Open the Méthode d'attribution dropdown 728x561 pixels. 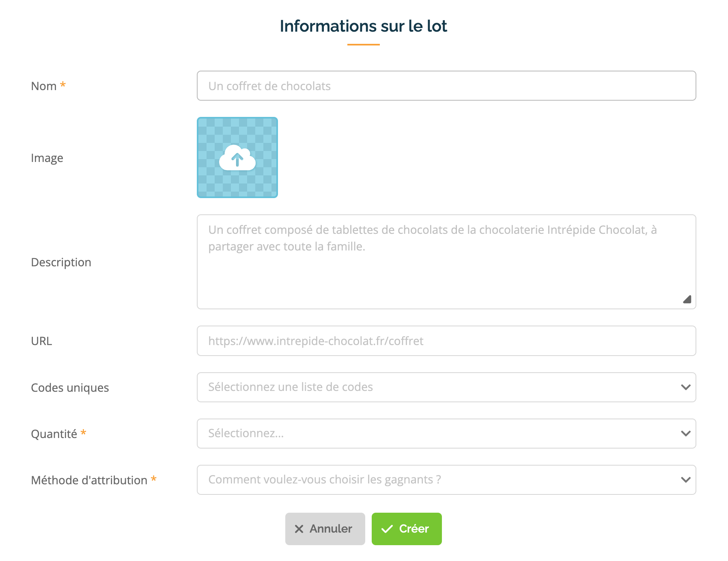click(x=446, y=480)
